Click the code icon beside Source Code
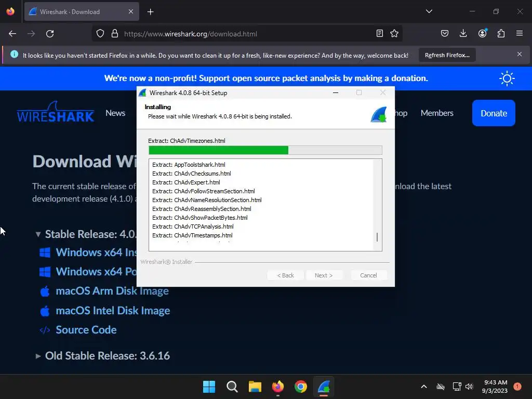 [x=45, y=330]
